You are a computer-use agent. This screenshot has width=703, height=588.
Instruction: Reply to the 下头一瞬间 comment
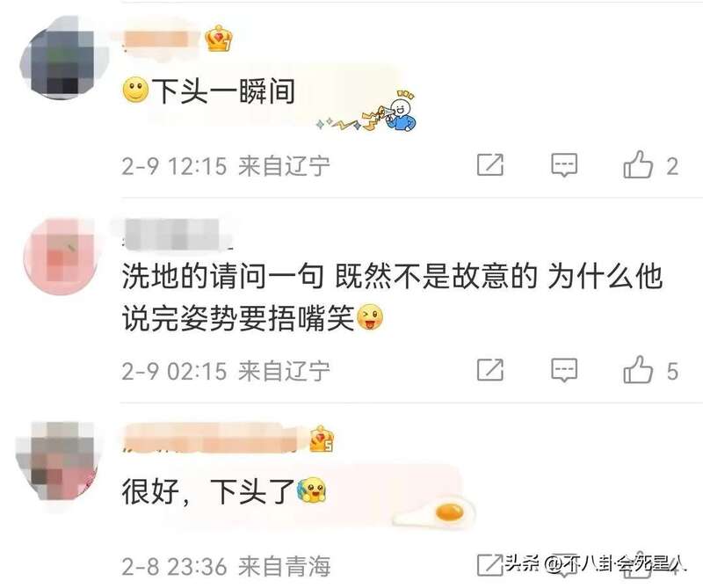tap(564, 165)
